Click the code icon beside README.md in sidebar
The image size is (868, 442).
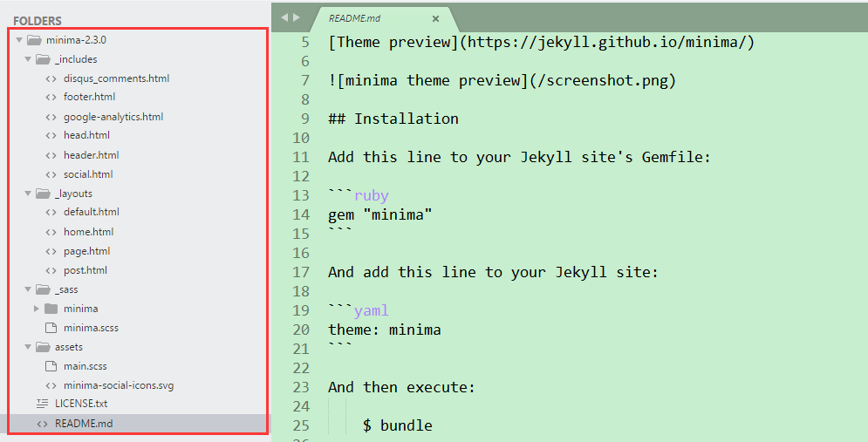[x=42, y=424]
